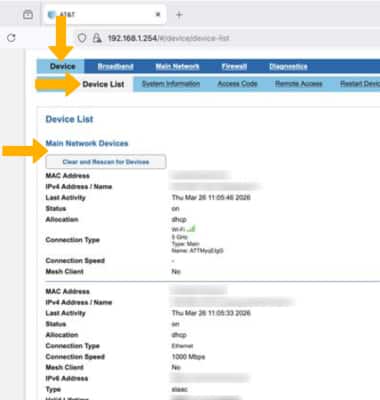Close the AT&T browser tab
This screenshot has height=400, width=380.
158,14
